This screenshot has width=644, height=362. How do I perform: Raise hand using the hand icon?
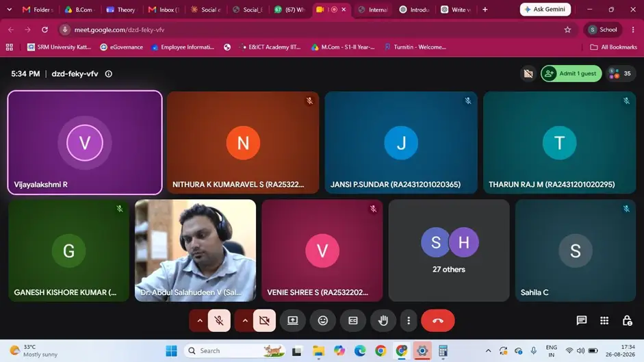[x=383, y=320]
